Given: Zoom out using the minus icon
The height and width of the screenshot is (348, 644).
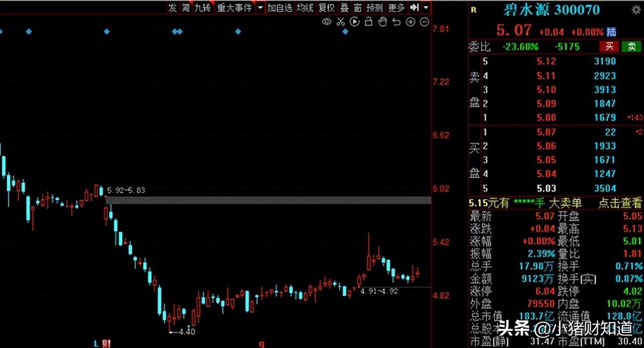Looking at the screenshot, I should [424, 22].
